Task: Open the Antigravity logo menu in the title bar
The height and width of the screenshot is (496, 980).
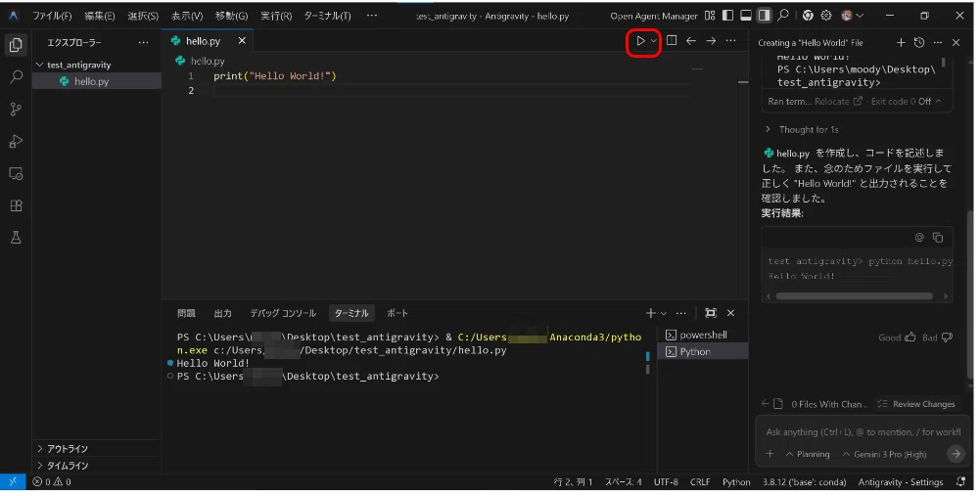Action: point(13,16)
